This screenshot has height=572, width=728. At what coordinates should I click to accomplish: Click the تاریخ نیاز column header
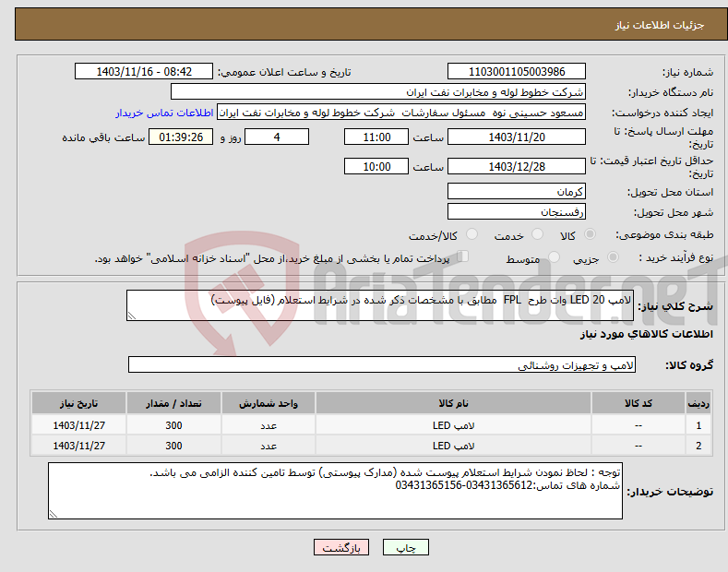coord(79,403)
